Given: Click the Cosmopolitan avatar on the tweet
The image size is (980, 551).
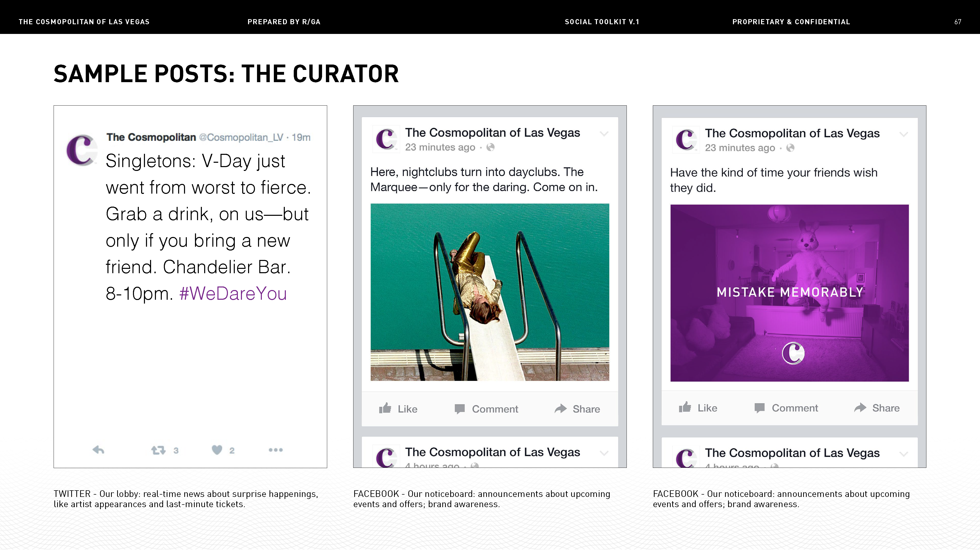Looking at the screenshot, I should [81, 150].
